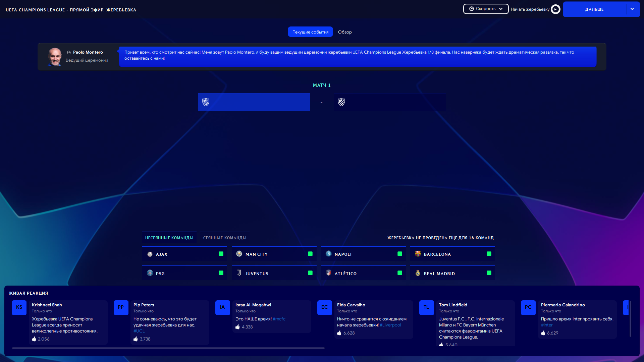Click the green status square for Atlético
This screenshot has height=362, width=644.
pos(400,273)
